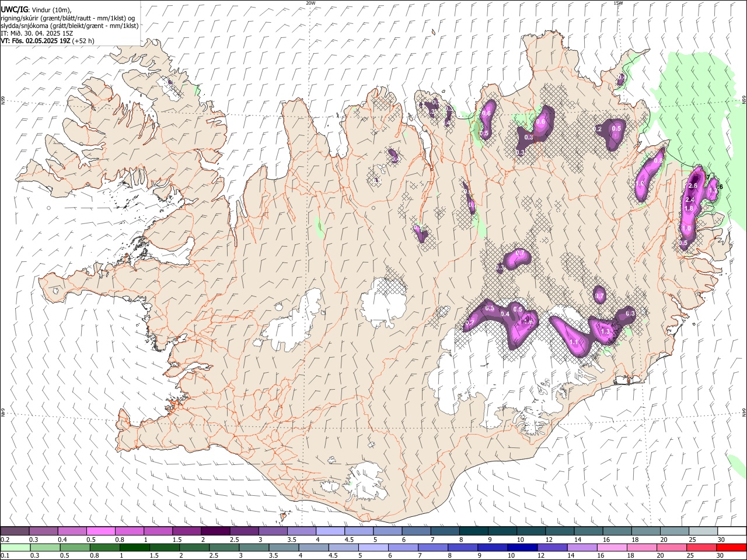Click the initial time 'IT: Mið. 30. 04. 2025 15Z'
The image size is (747, 560).
pyautogui.click(x=36, y=33)
